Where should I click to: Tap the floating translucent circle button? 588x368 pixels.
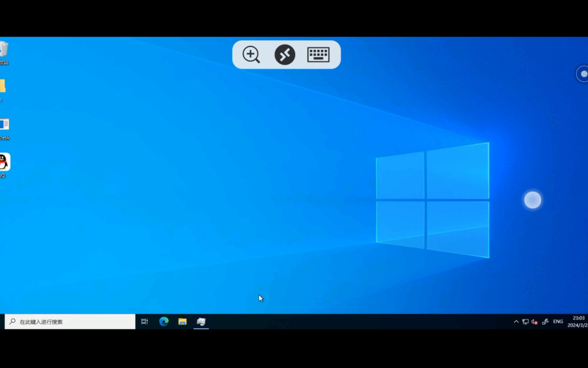[x=533, y=200]
